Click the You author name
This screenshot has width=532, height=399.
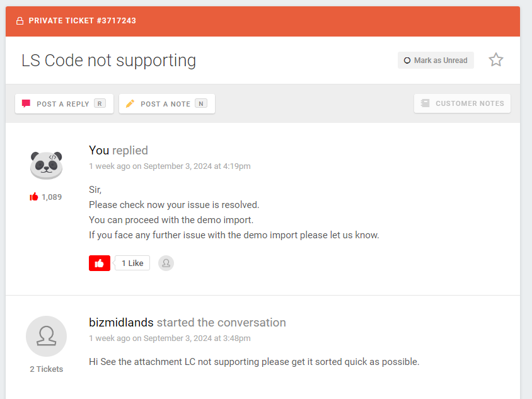click(x=99, y=150)
